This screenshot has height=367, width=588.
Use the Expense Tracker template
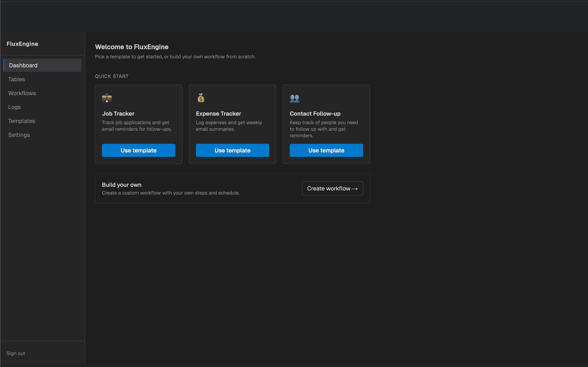[233, 150]
